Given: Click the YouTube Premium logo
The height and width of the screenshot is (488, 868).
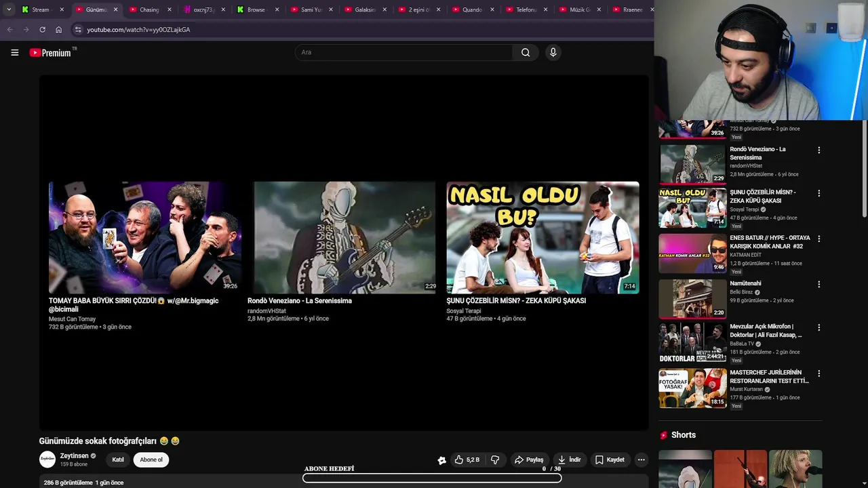Looking at the screenshot, I should [x=51, y=52].
